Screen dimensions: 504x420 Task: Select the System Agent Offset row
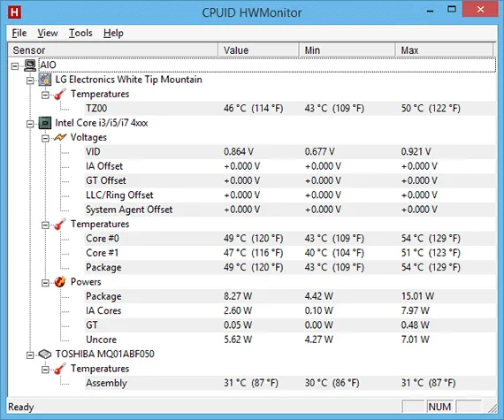tap(290, 210)
